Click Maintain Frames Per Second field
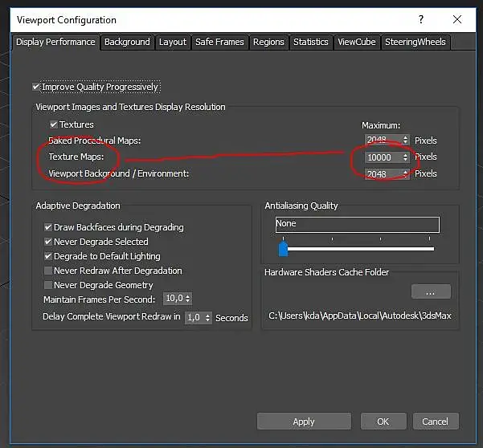This screenshot has width=483, height=448. coord(174,299)
